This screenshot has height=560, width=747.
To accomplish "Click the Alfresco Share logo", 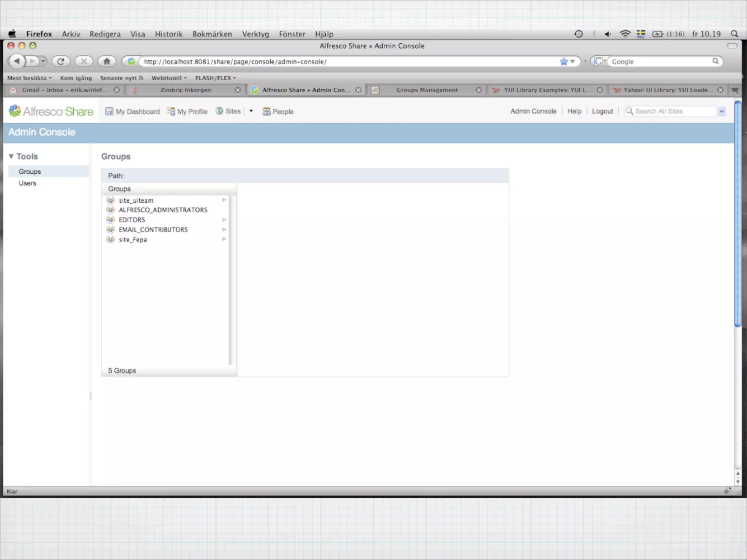I will 51,111.
